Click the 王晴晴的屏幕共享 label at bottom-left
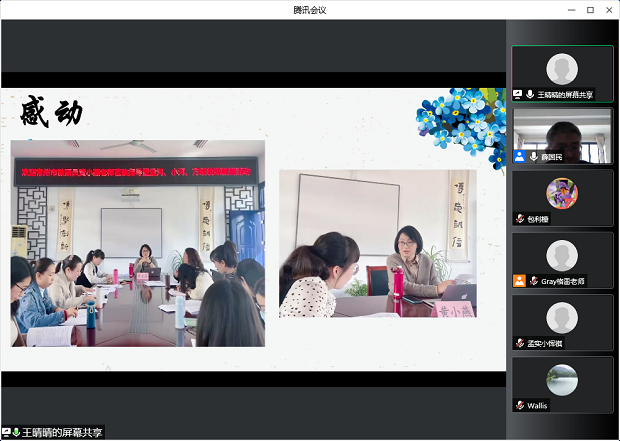This screenshot has height=441, width=620. (62, 433)
